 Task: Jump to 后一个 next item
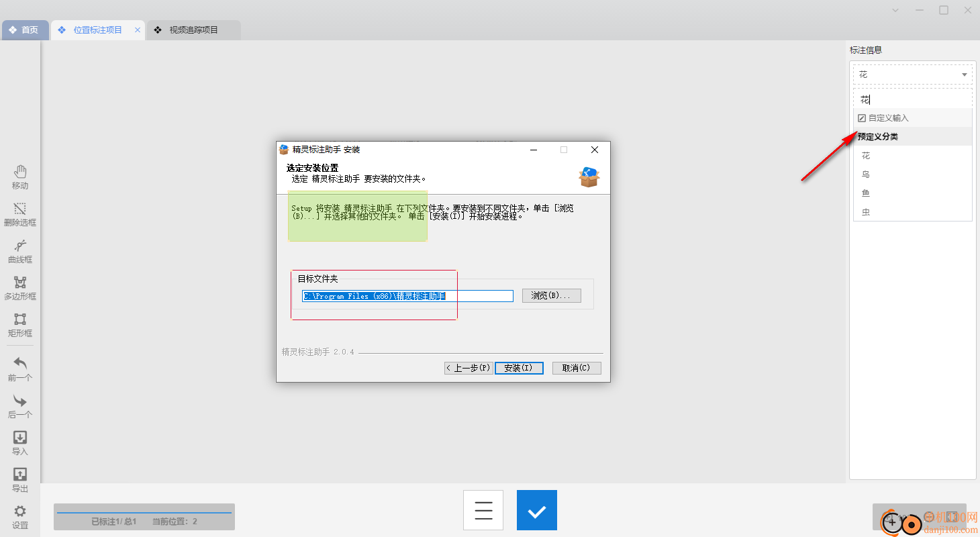[x=20, y=407]
